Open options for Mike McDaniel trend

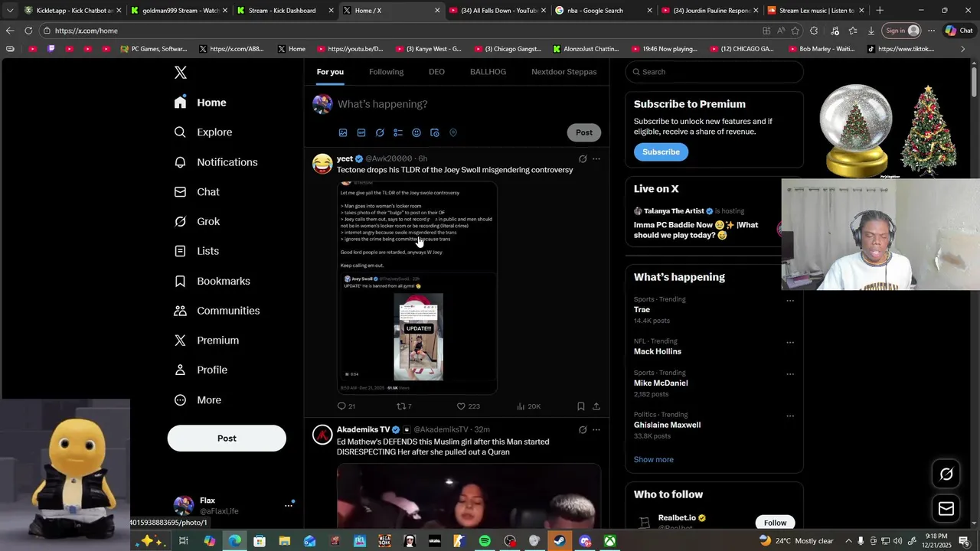[x=790, y=374]
